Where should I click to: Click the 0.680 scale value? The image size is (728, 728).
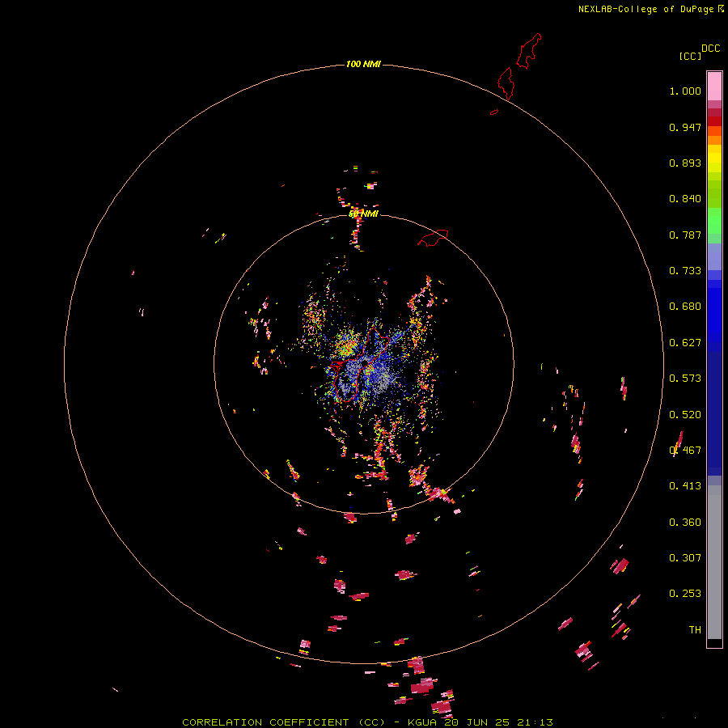[x=685, y=307]
